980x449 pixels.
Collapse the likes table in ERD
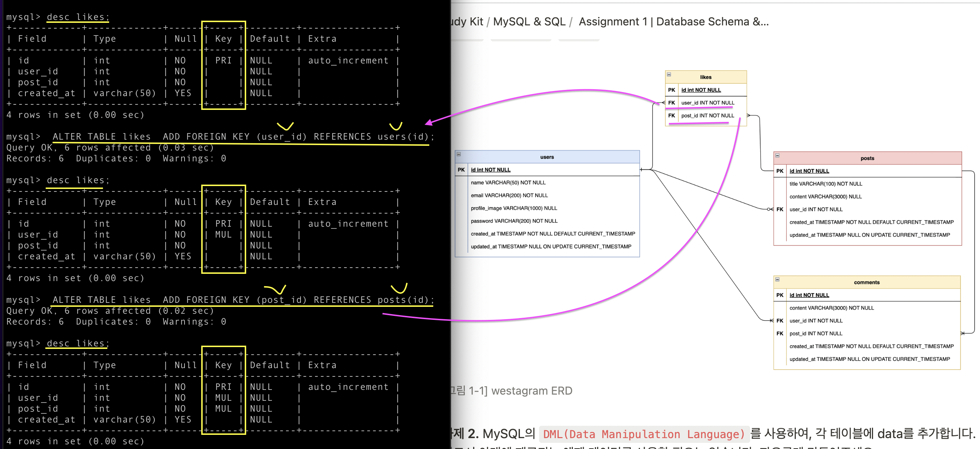coord(669,75)
